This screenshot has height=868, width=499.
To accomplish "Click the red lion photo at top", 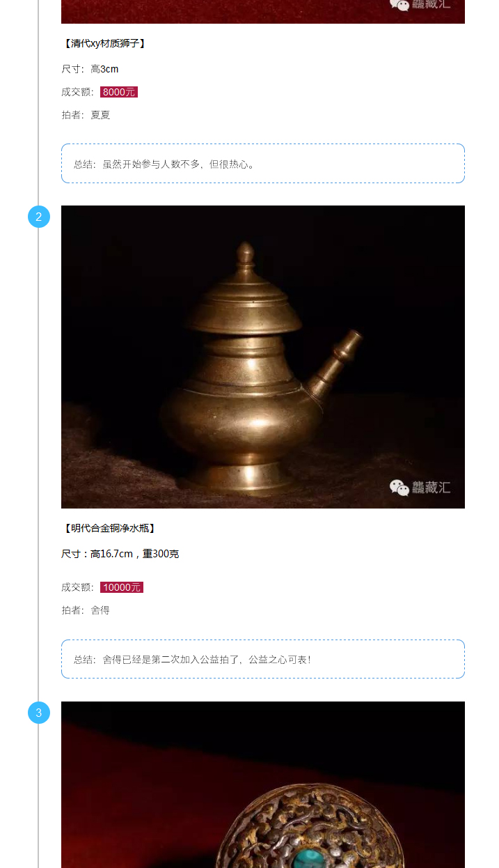I will tap(263, 11).
